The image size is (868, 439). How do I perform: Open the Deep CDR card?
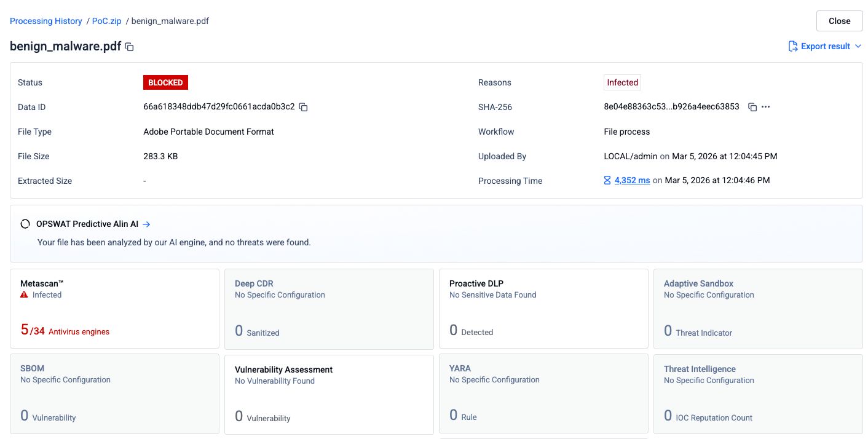329,309
